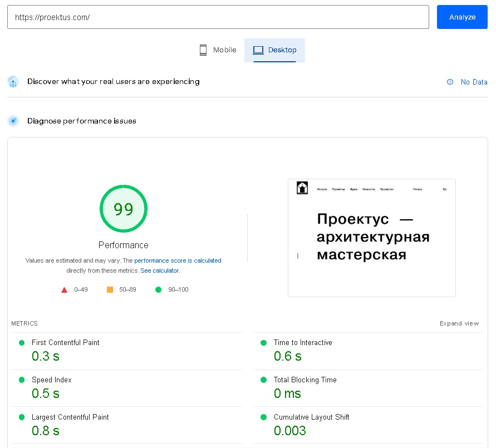The height and width of the screenshot is (448, 496).
Task: Click the Performance label under the gauge
Action: click(124, 245)
